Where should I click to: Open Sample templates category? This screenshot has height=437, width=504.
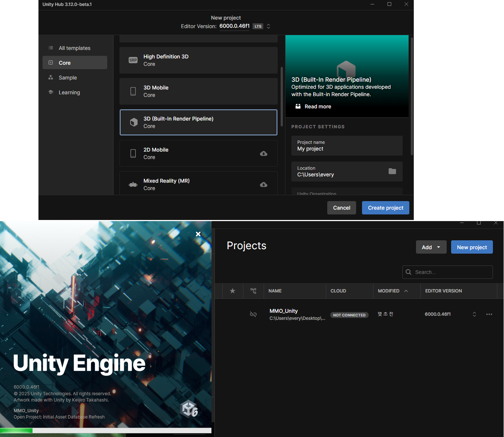[x=75, y=78]
